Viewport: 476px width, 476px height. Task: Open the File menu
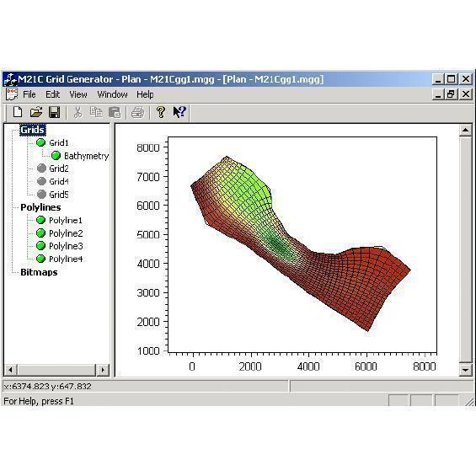(29, 94)
